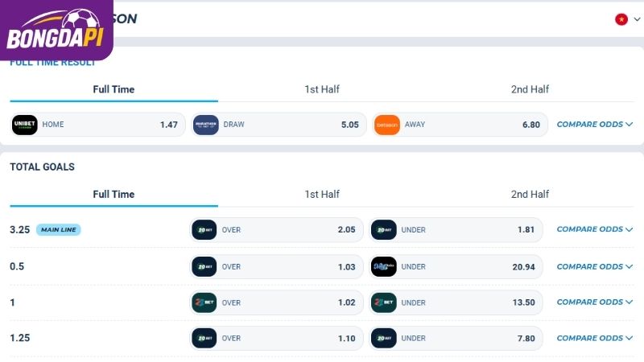Click the Betsson logo on Away odds

[387, 125]
